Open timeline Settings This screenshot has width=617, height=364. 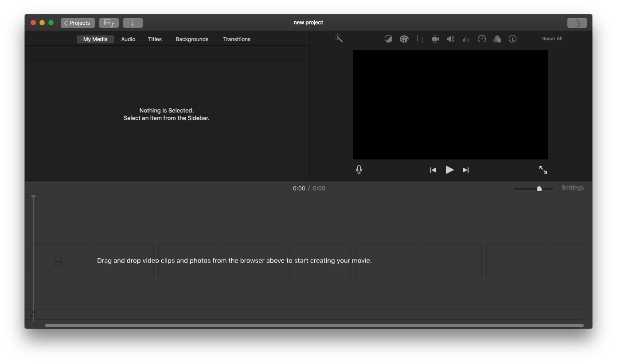pos(573,188)
